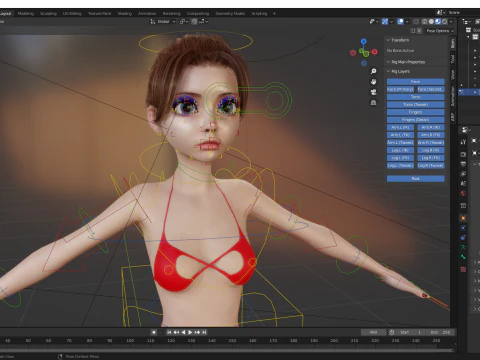The height and width of the screenshot is (360, 480).
Task: Open the overlays options dropdown arrow
Action: tap(407, 22)
